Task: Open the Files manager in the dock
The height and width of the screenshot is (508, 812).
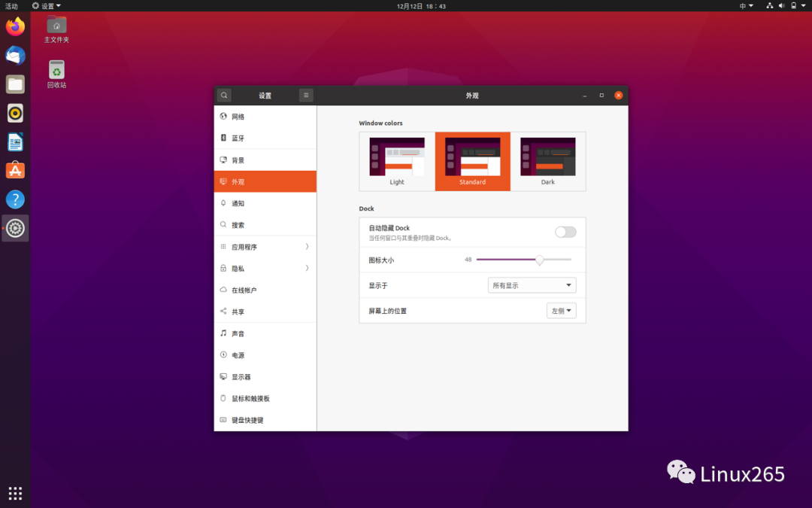Action: pos(15,84)
